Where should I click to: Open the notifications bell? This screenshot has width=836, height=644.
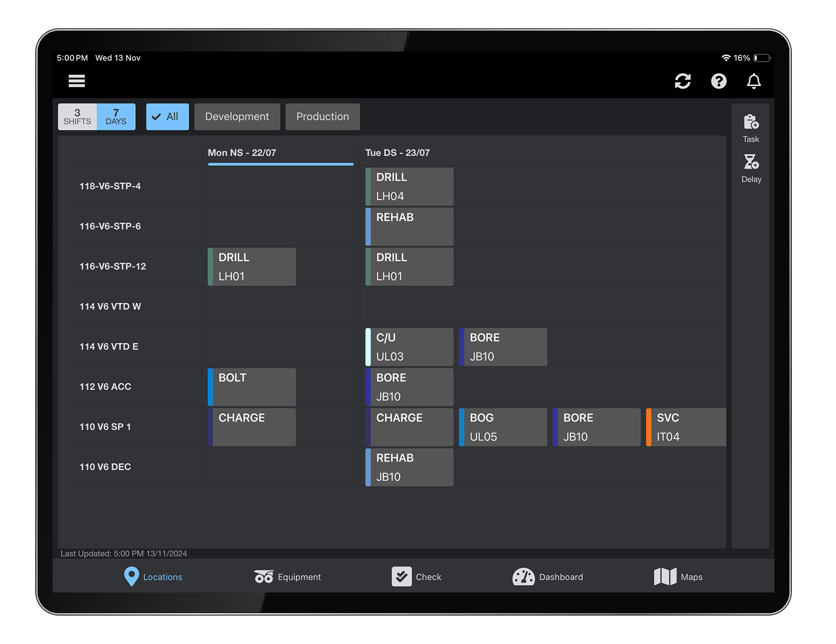pos(754,81)
